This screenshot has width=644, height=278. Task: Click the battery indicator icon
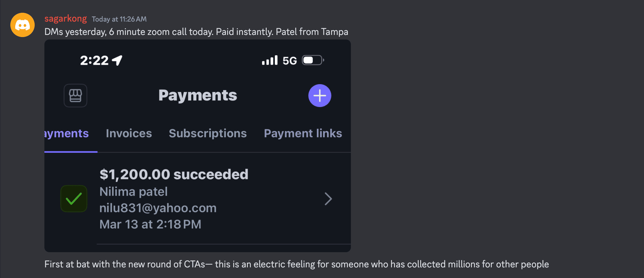(313, 60)
